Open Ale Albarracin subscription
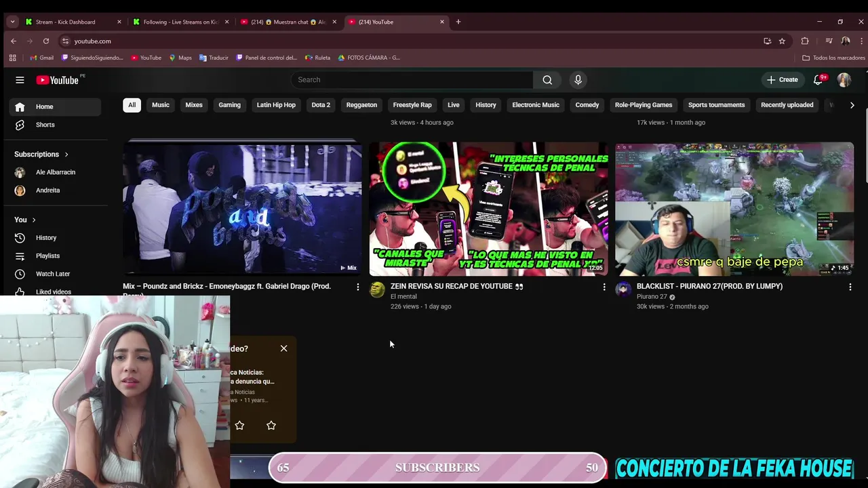This screenshot has width=868, height=488. tap(55, 172)
